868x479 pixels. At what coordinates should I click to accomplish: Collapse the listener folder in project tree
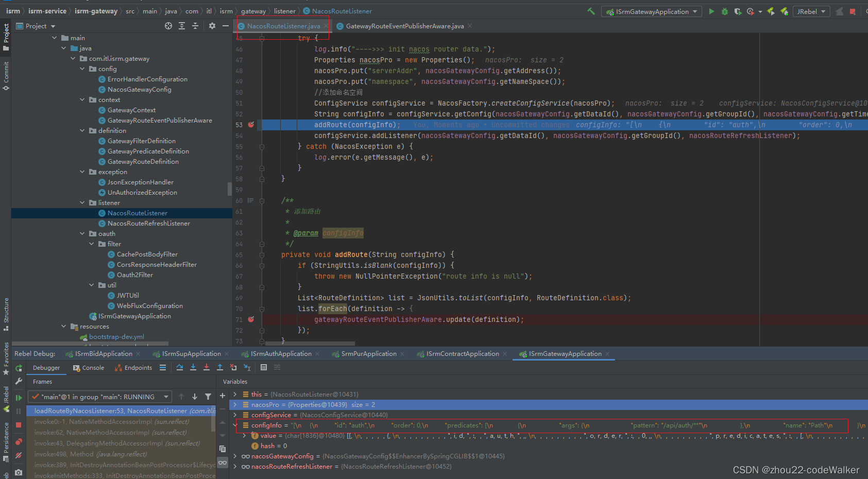[82, 203]
